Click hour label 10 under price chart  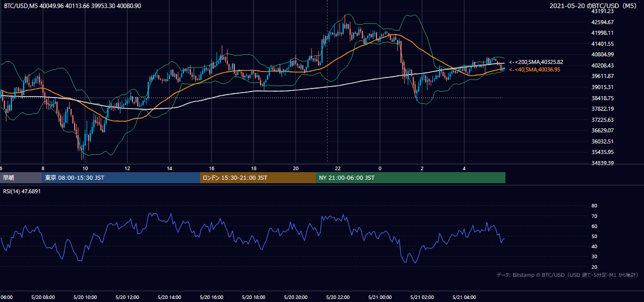(85, 168)
